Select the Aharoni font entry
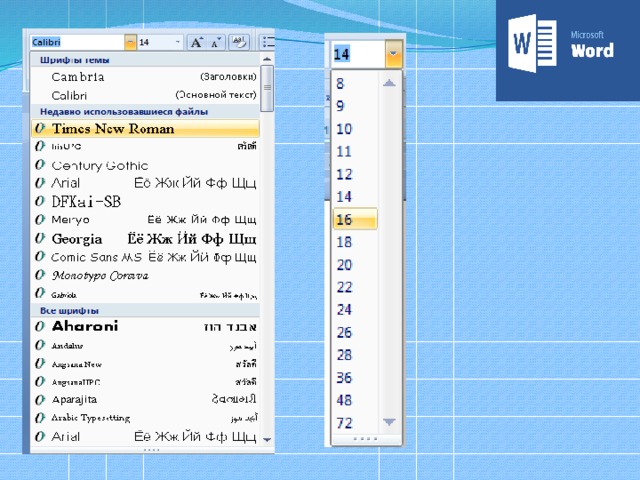 (x=85, y=326)
